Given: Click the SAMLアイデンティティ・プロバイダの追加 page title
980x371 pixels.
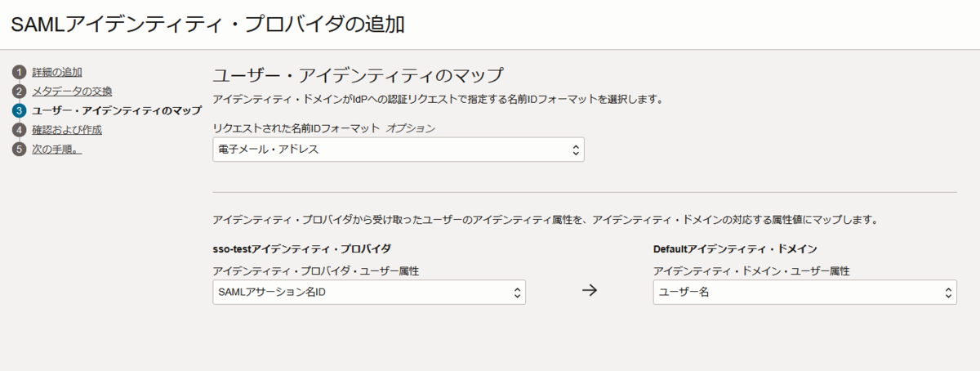Looking at the screenshot, I should tap(208, 25).
